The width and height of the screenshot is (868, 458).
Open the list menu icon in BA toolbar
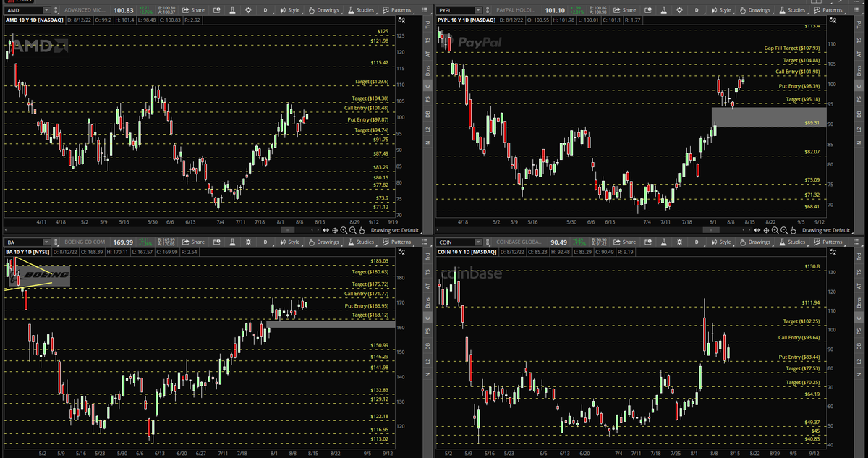click(x=425, y=242)
